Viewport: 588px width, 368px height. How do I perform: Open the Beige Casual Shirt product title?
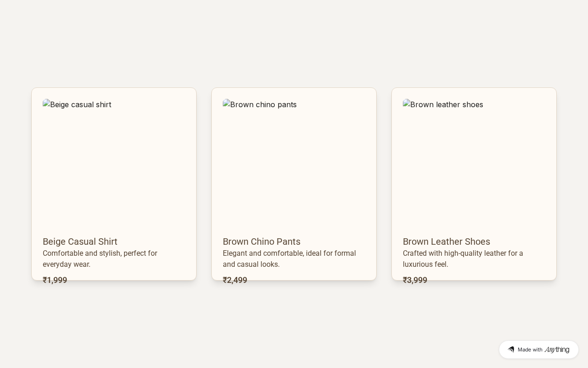click(x=80, y=241)
